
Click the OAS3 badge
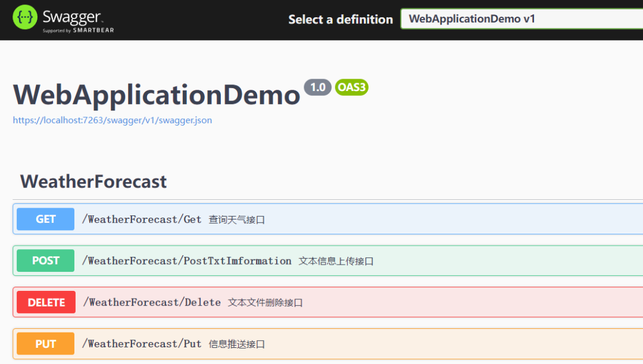(x=351, y=87)
